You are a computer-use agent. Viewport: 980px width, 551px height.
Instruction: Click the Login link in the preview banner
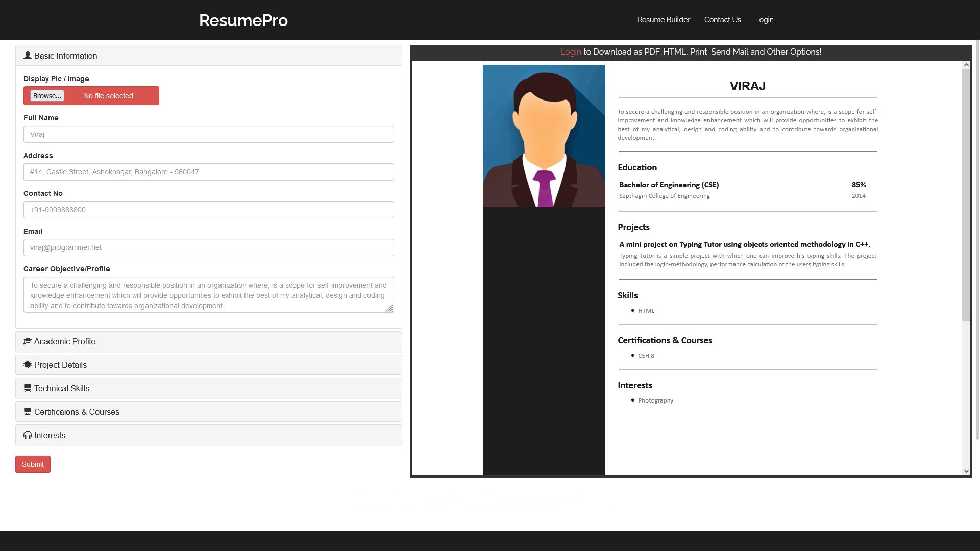(571, 52)
